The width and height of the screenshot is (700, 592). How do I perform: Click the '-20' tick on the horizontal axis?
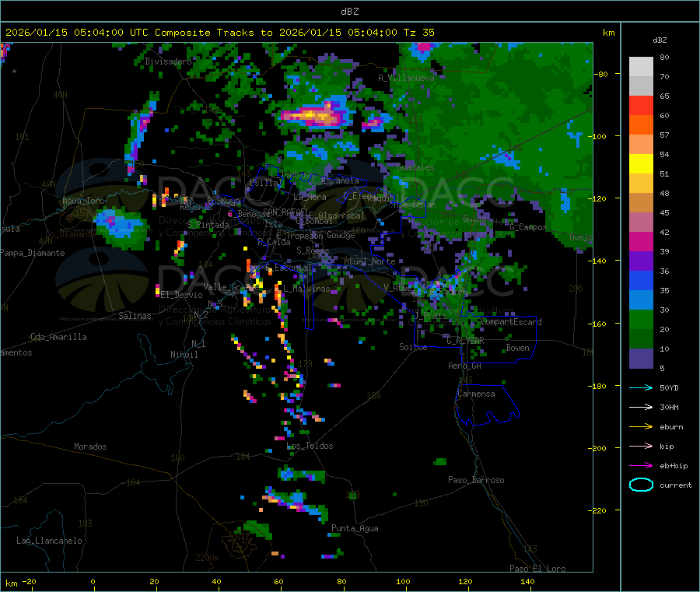pyautogui.click(x=30, y=581)
